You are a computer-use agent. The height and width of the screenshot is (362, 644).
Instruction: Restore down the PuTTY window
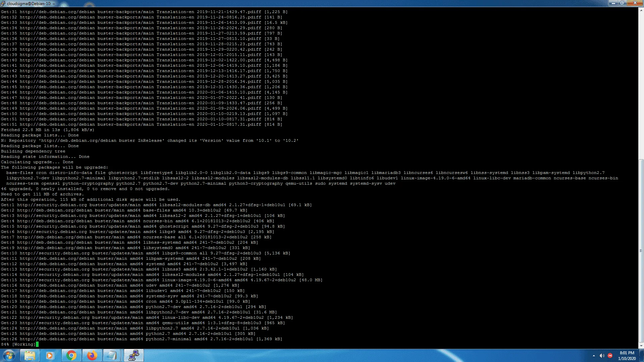[x=622, y=3]
